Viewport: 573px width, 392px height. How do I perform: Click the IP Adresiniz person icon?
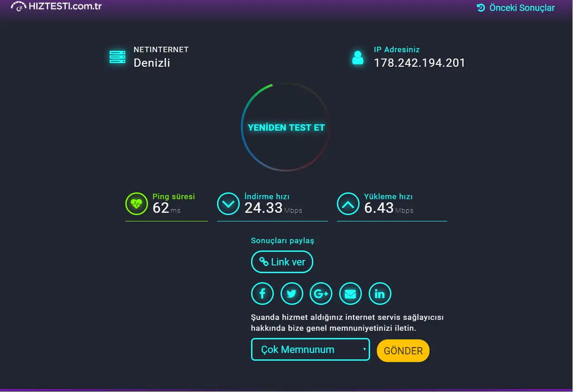358,56
